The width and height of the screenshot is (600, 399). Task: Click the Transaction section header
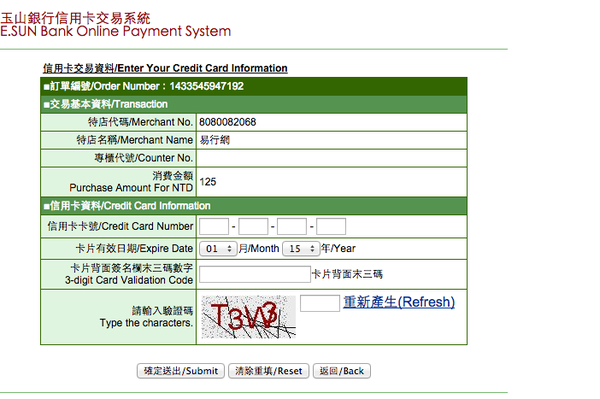pyautogui.click(x=254, y=104)
